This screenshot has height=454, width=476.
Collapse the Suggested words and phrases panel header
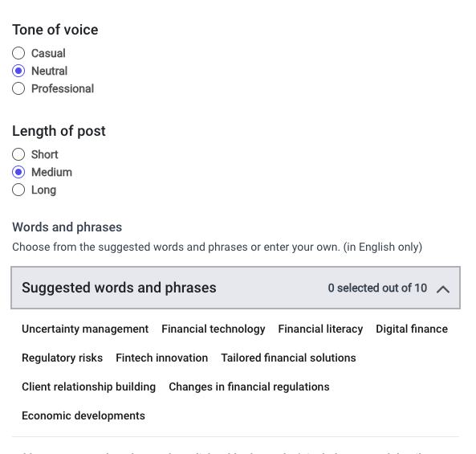coord(235,288)
